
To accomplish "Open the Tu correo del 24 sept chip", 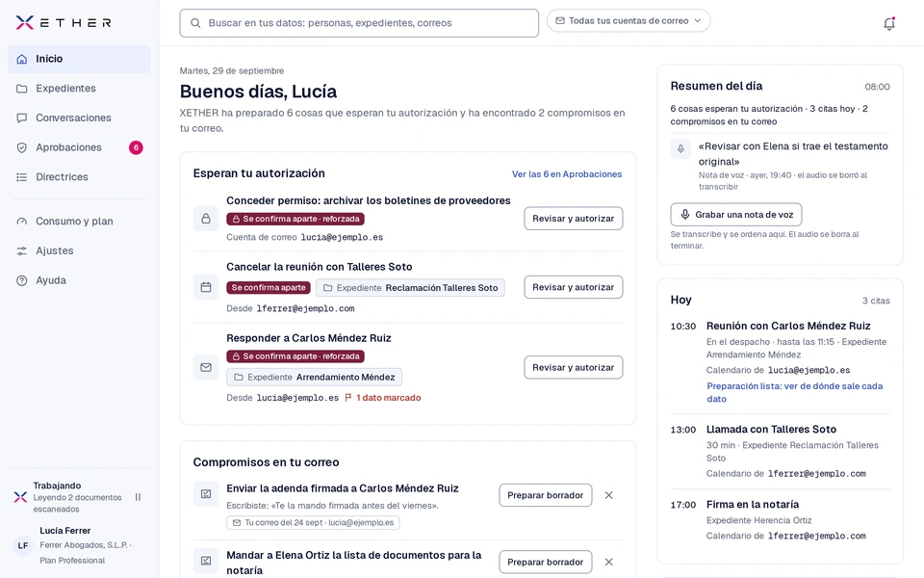I will tap(313, 522).
